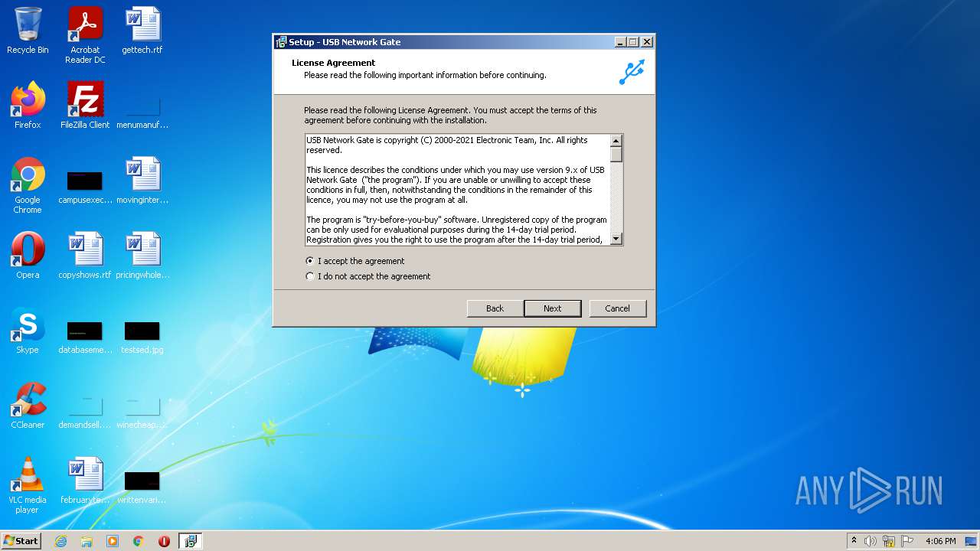Open Windows Media Player taskbar icon

tap(113, 541)
